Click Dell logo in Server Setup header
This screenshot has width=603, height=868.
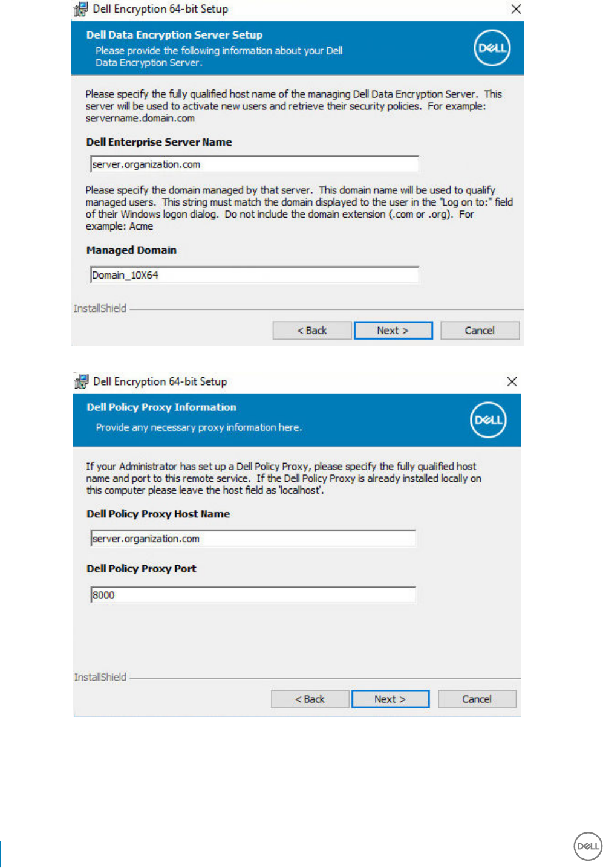click(492, 48)
